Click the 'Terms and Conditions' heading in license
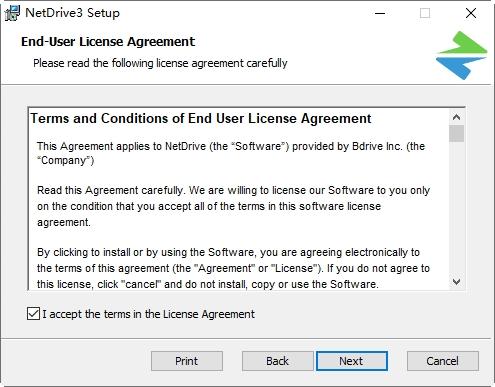The image size is (495, 387). coord(201,118)
